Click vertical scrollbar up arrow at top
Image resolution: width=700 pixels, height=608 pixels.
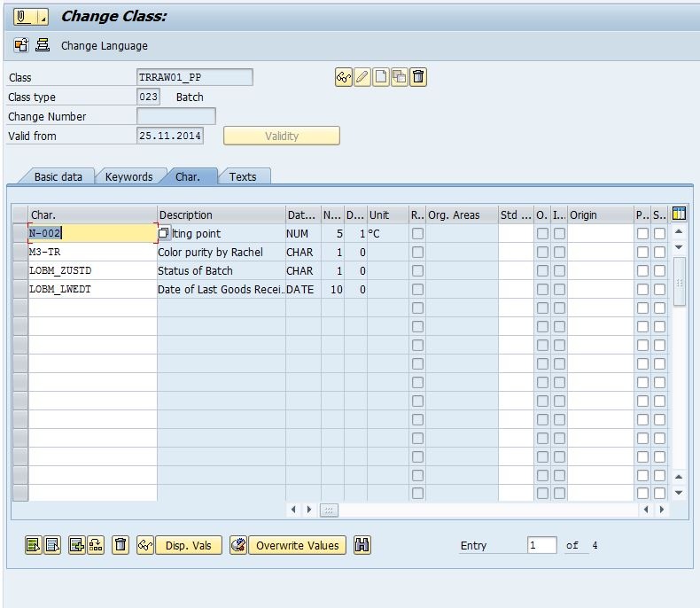pos(679,231)
